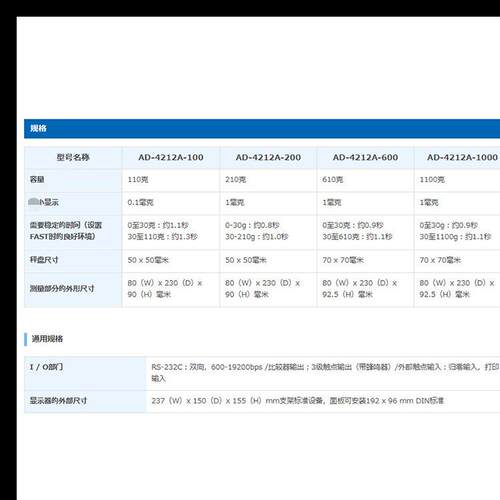Viewport: 500px width, 500px height.
Task: Click the 通用规格 subsection heading
Action: click(x=47, y=339)
